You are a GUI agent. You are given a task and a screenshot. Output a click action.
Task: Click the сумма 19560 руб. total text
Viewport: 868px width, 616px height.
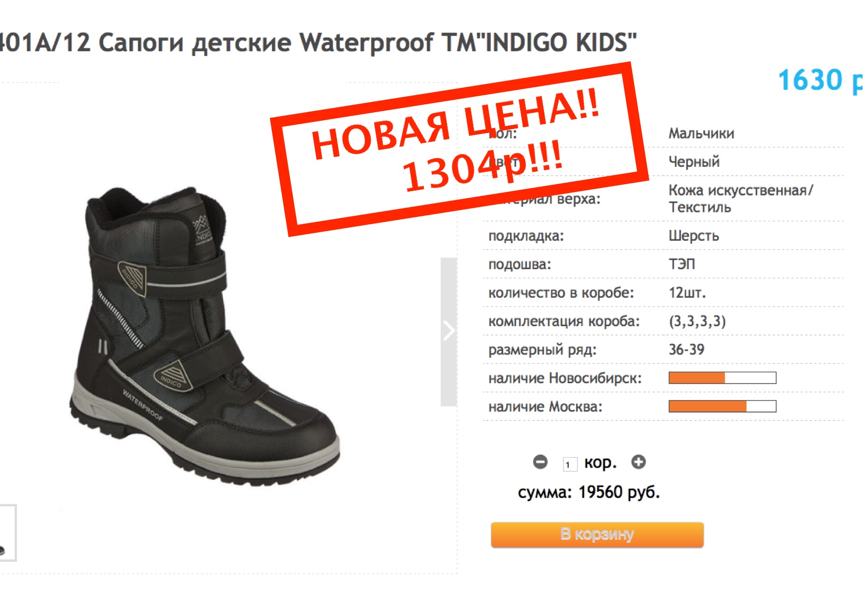pyautogui.click(x=589, y=492)
